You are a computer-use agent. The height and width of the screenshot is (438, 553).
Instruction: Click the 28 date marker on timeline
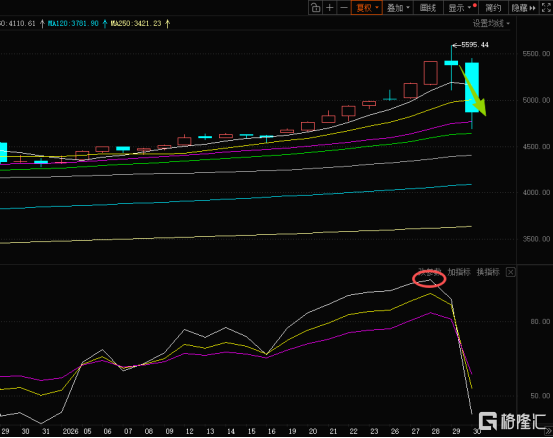(436, 431)
